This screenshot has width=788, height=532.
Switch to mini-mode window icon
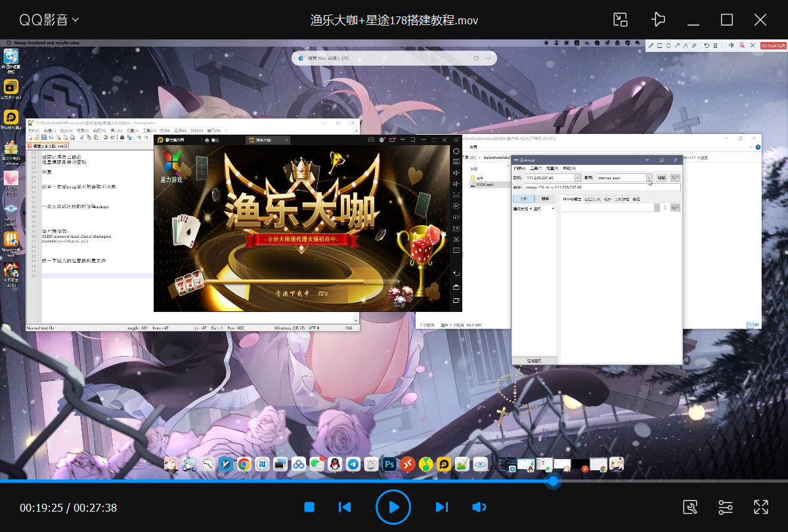click(x=621, y=20)
